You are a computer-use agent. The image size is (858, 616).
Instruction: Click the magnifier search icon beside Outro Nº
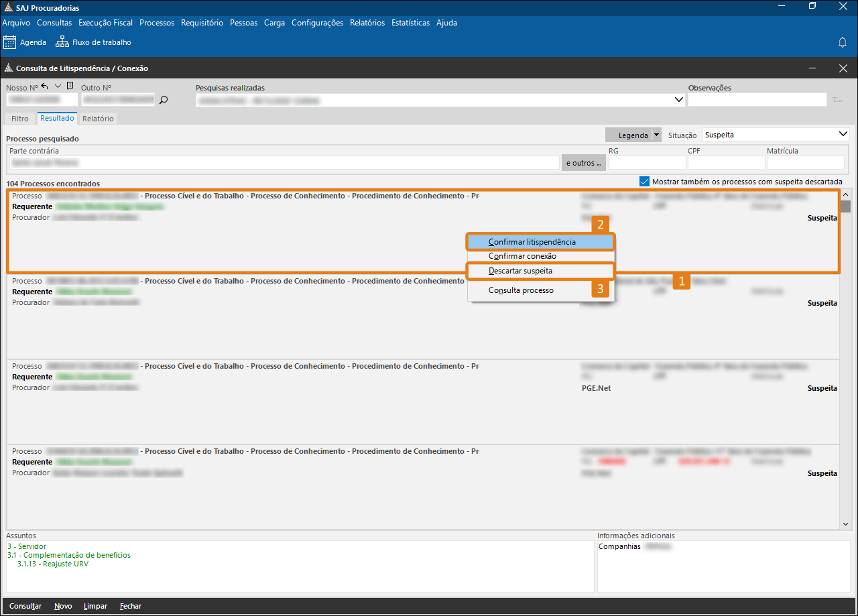[x=163, y=100]
